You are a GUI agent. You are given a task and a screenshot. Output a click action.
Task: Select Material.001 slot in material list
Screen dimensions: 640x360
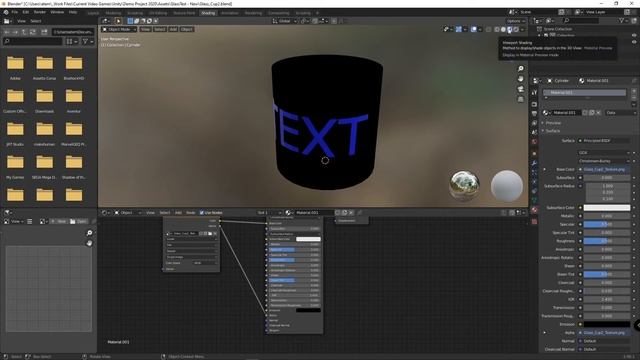pos(584,93)
